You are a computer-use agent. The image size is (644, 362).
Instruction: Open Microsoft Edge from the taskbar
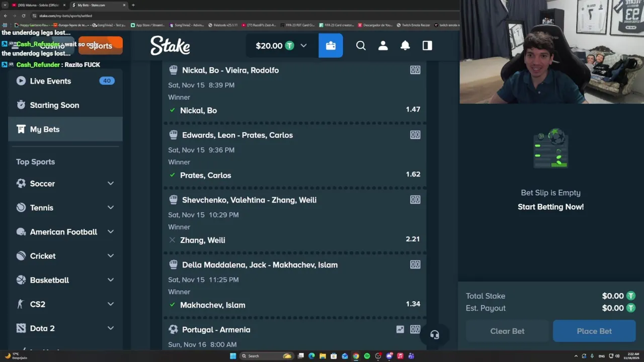point(311,356)
